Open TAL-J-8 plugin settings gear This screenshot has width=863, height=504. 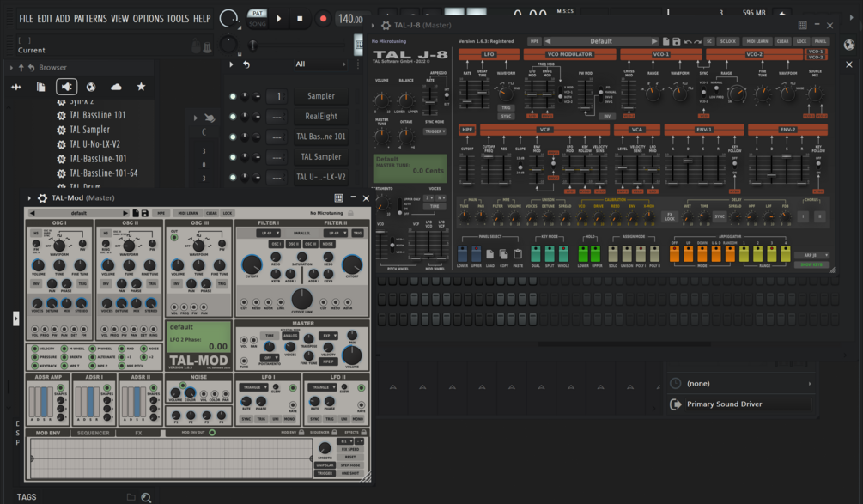pos(386,25)
